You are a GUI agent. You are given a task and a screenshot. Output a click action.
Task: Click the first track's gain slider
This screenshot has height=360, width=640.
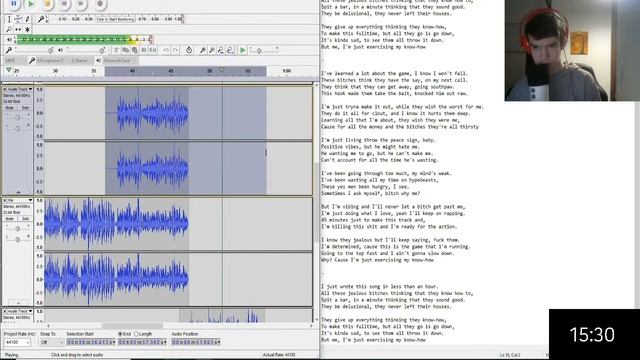(x=18, y=118)
